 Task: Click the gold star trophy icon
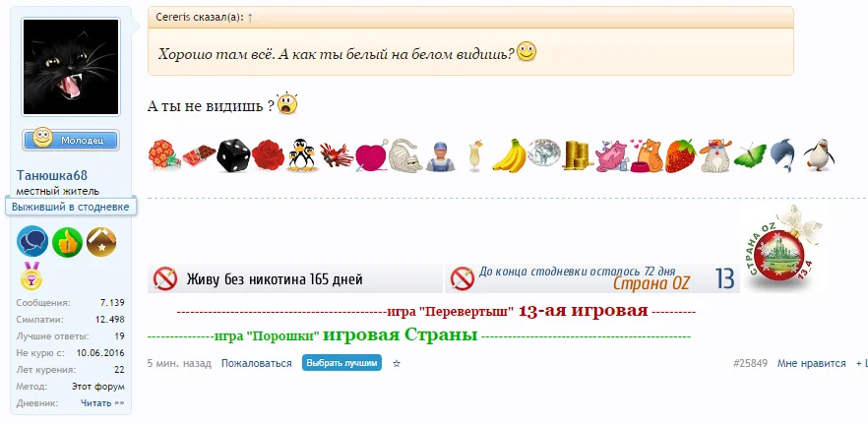[101, 242]
